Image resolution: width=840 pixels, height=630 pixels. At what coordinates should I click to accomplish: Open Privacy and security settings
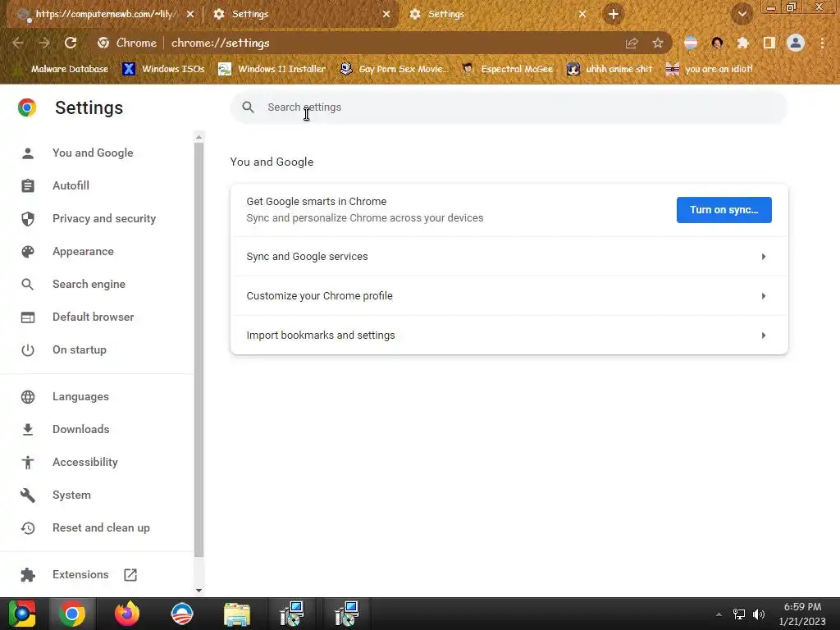coord(104,218)
